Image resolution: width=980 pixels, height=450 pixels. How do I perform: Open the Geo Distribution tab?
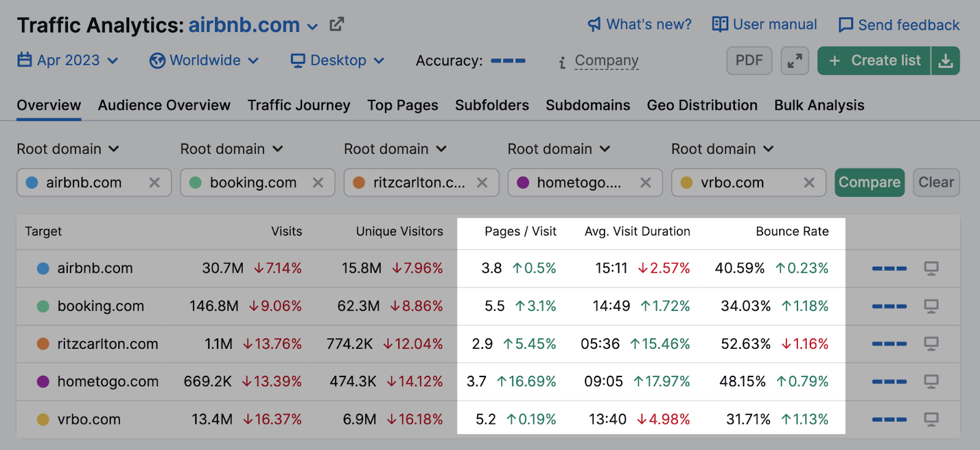(x=703, y=105)
